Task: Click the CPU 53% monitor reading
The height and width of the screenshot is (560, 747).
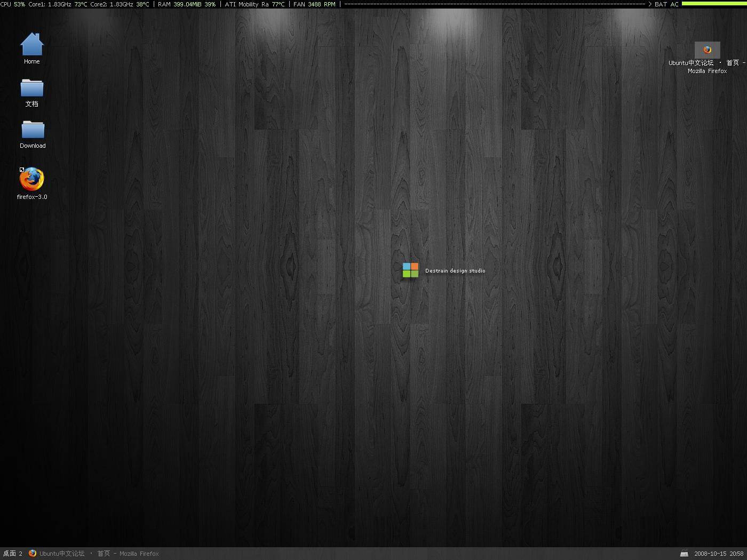Action: pos(13,4)
